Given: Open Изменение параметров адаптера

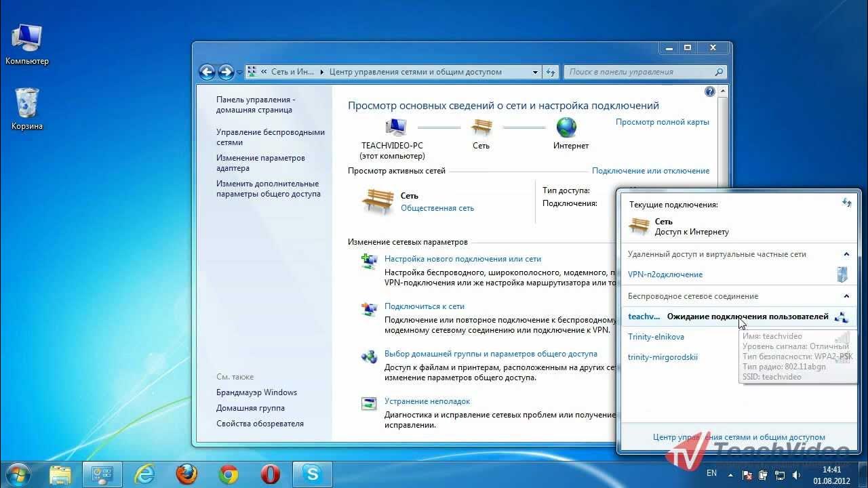Looking at the screenshot, I should pos(260,163).
